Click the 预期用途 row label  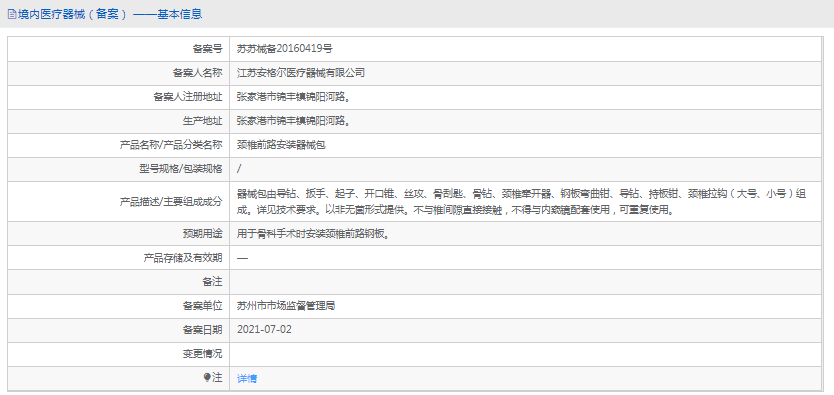coord(203,233)
